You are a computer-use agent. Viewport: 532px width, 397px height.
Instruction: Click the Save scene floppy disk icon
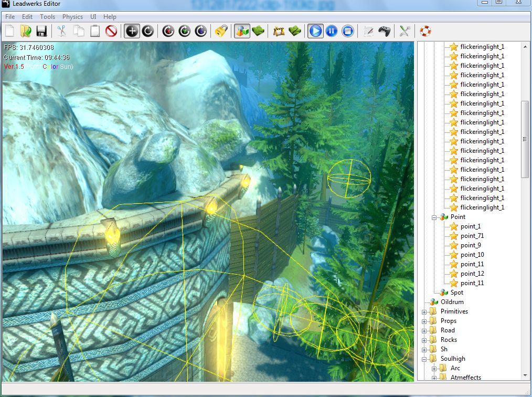(x=41, y=31)
